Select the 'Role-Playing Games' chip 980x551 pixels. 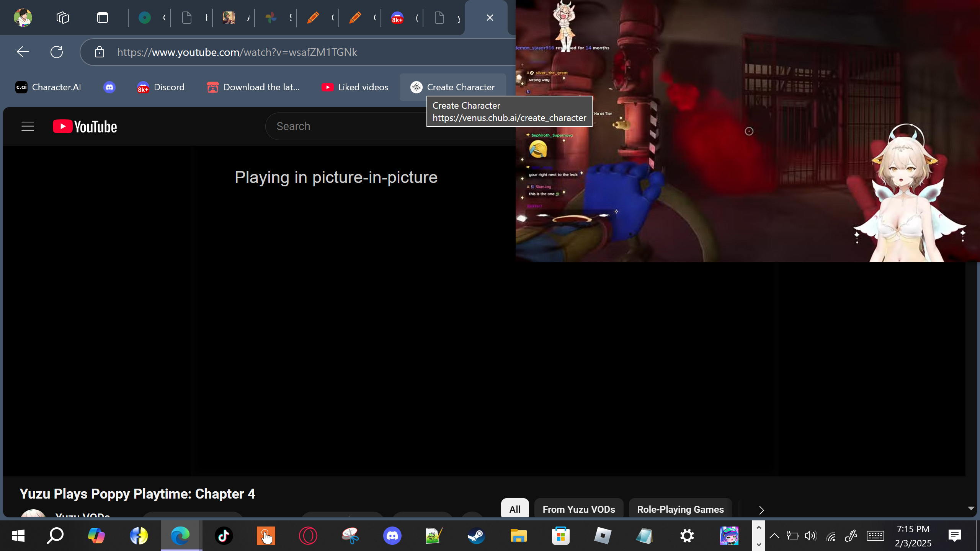[x=680, y=509]
